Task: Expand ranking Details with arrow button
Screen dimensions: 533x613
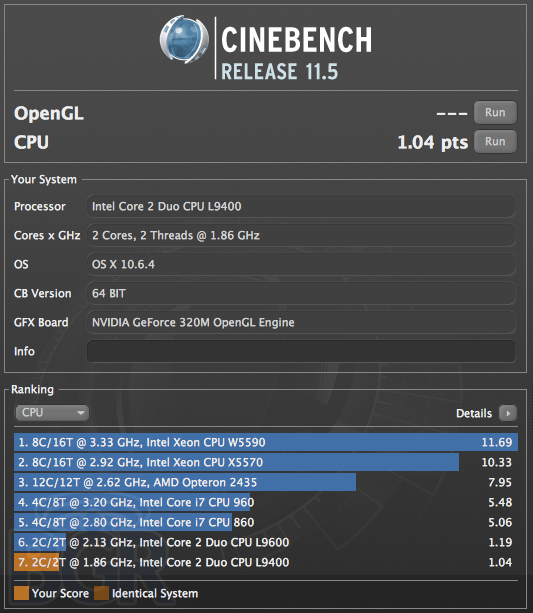Action: click(x=508, y=413)
